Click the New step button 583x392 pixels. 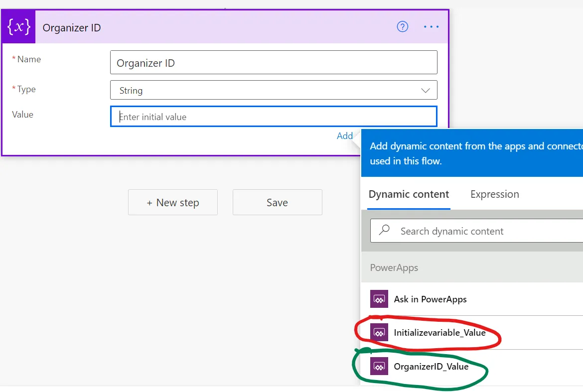pyautogui.click(x=172, y=203)
